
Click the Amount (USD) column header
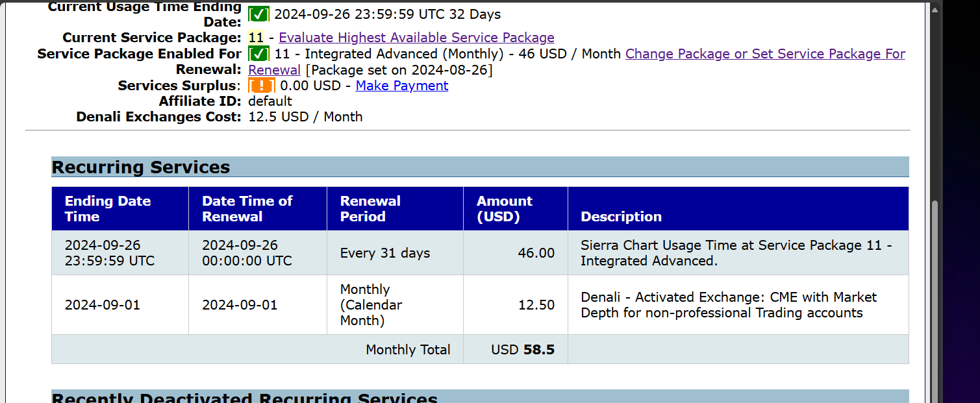pos(504,209)
